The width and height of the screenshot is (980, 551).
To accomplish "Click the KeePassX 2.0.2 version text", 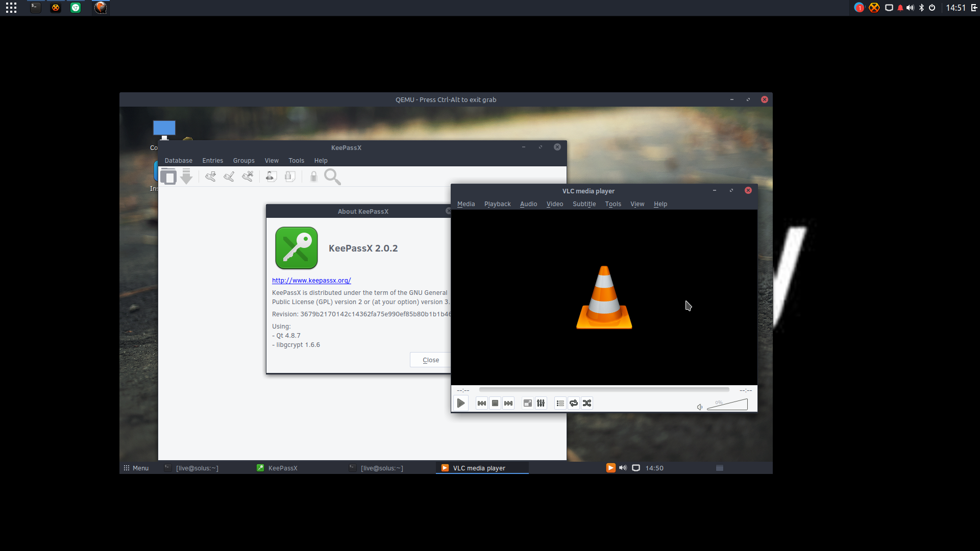I will [363, 248].
